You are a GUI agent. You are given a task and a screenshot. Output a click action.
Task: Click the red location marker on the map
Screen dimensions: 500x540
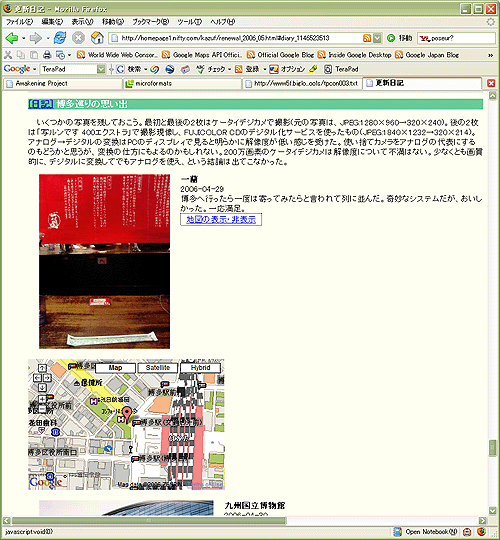pyautogui.click(x=127, y=414)
